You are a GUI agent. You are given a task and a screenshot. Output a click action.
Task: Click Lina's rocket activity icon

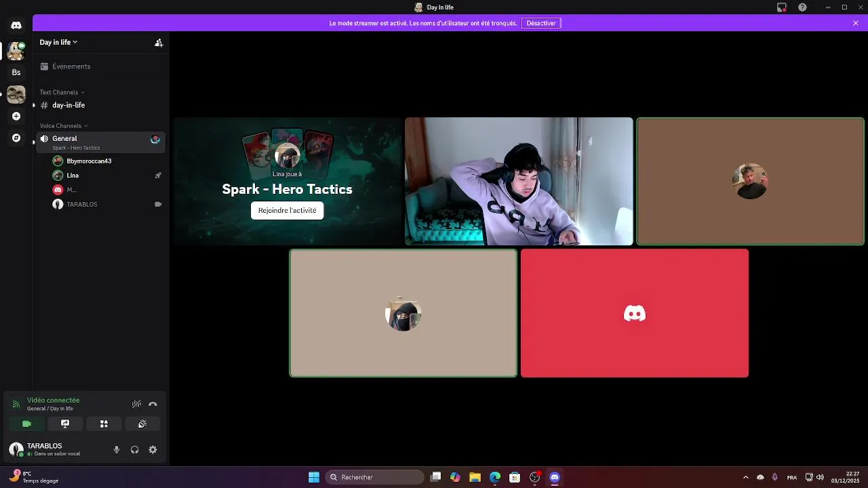tap(158, 176)
